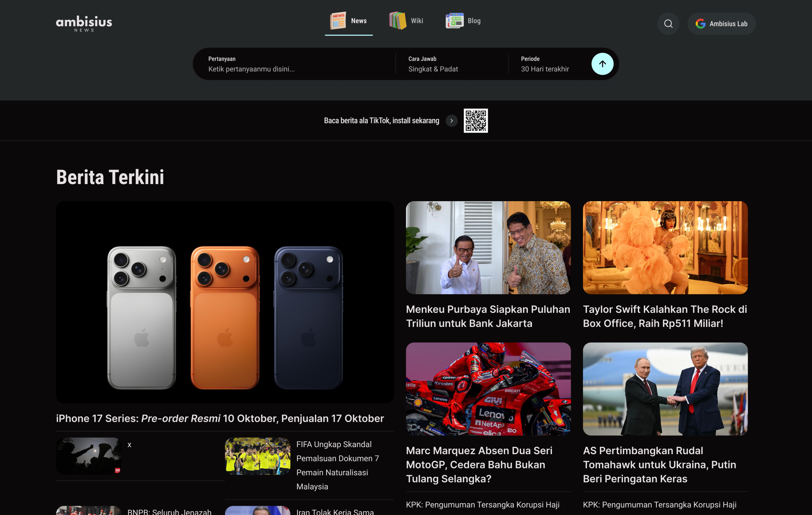Click the search magnifier icon
This screenshot has width=812, height=515.
click(668, 23)
